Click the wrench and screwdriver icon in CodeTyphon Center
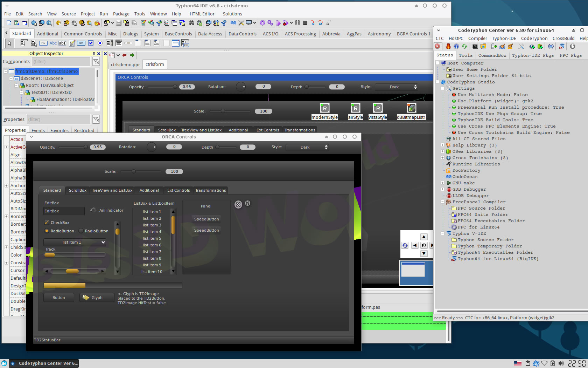 point(521,46)
